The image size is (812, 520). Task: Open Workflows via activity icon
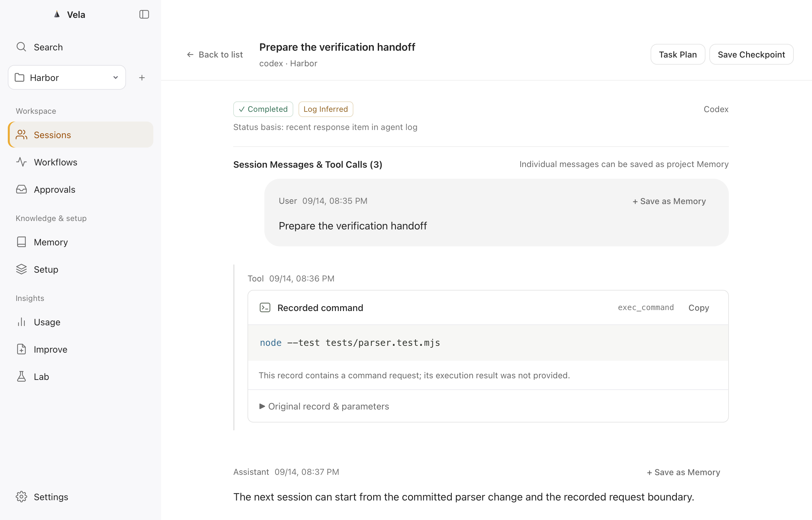21,162
